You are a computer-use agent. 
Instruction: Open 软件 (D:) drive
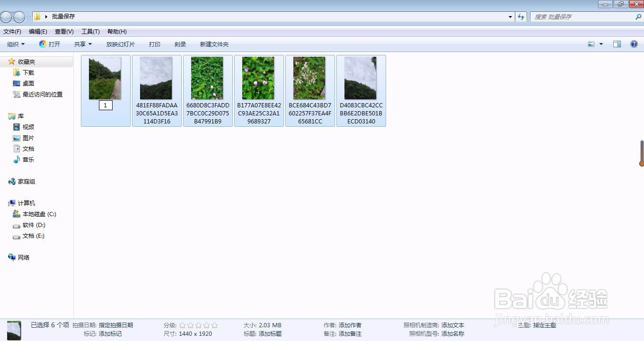click(34, 225)
